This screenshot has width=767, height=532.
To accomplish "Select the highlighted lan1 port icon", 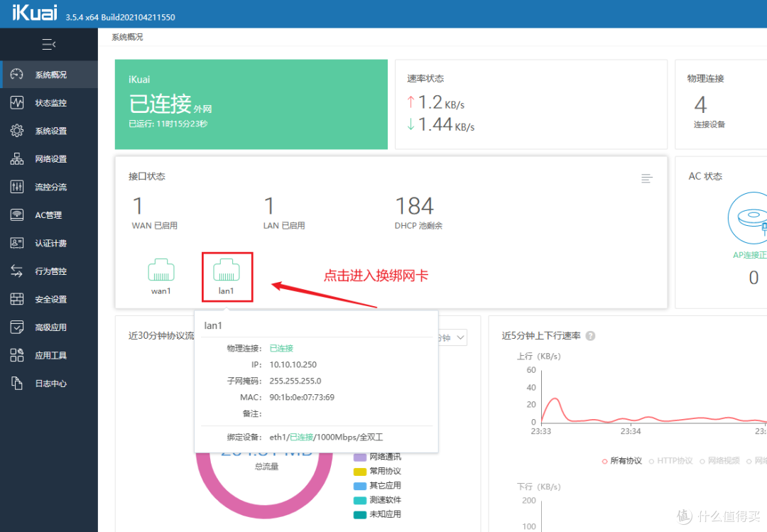I will tap(227, 271).
